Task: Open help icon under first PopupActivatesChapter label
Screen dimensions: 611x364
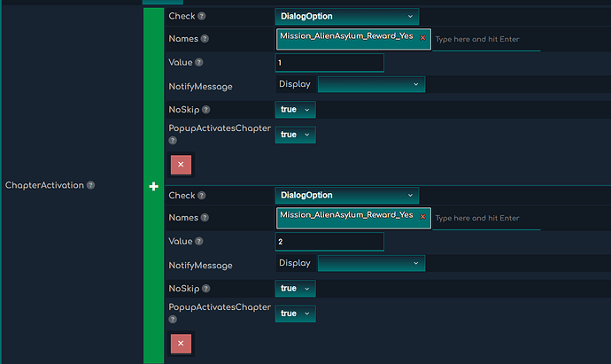Action: click(x=173, y=140)
